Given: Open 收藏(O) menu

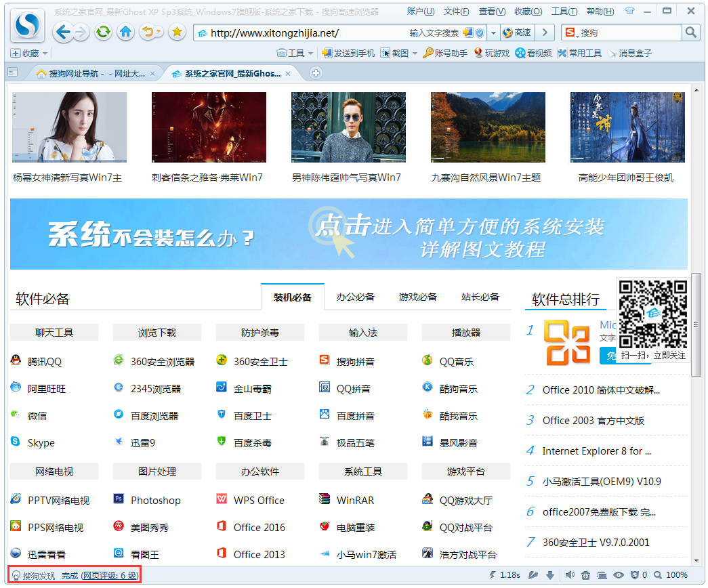Looking at the screenshot, I should (528, 12).
